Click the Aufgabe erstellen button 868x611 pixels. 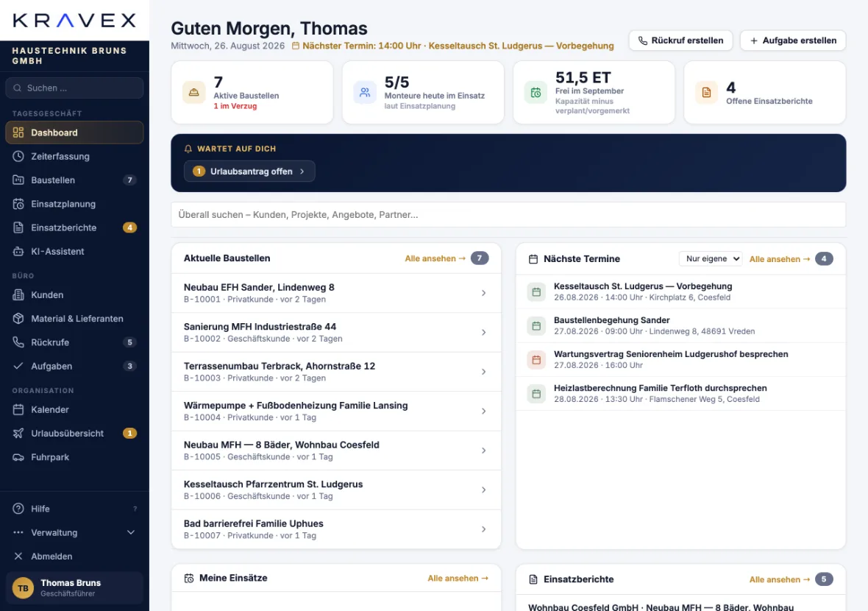tap(793, 40)
